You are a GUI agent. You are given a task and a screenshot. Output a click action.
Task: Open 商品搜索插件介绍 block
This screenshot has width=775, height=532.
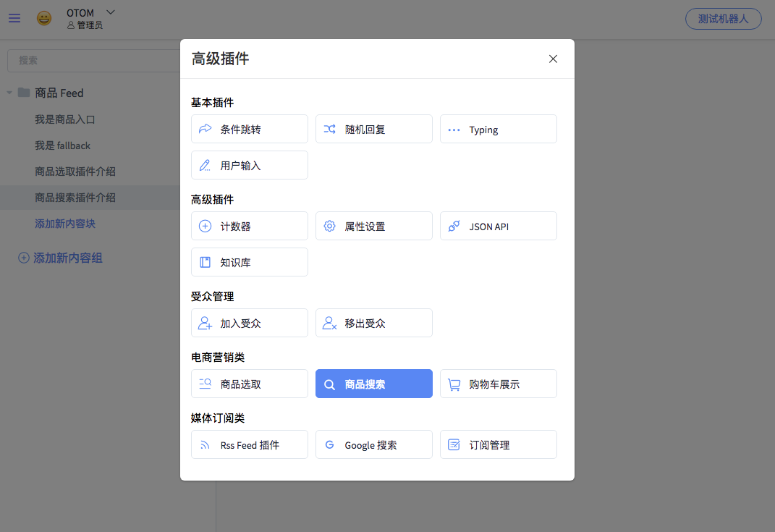(75, 198)
